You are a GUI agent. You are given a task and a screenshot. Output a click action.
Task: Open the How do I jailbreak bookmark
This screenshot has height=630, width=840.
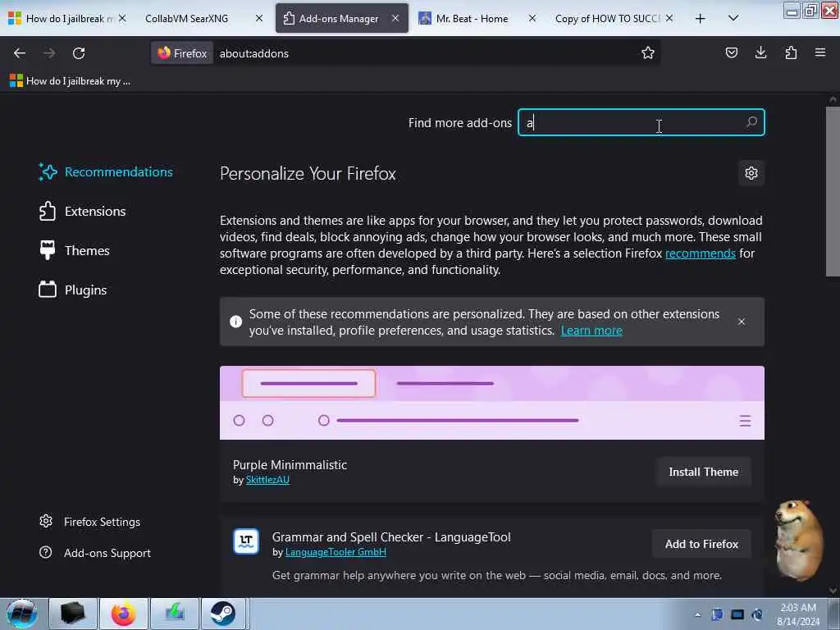pos(71,81)
